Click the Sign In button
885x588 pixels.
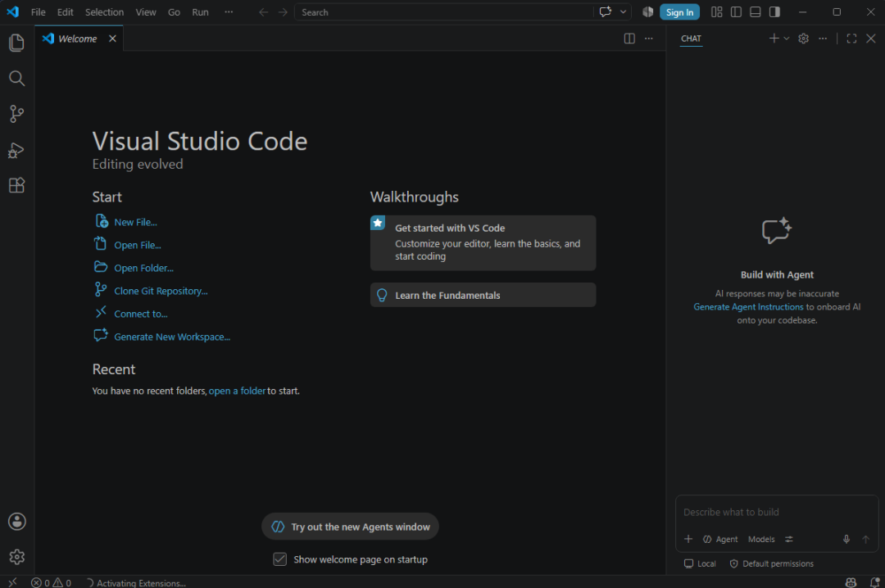(x=679, y=11)
